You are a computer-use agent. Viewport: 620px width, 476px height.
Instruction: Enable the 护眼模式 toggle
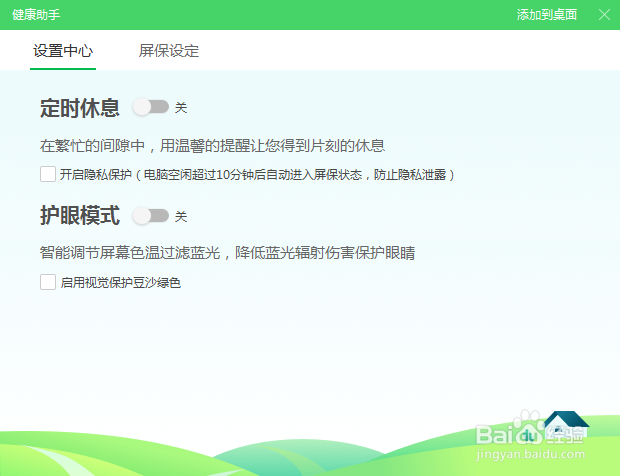click(x=151, y=216)
